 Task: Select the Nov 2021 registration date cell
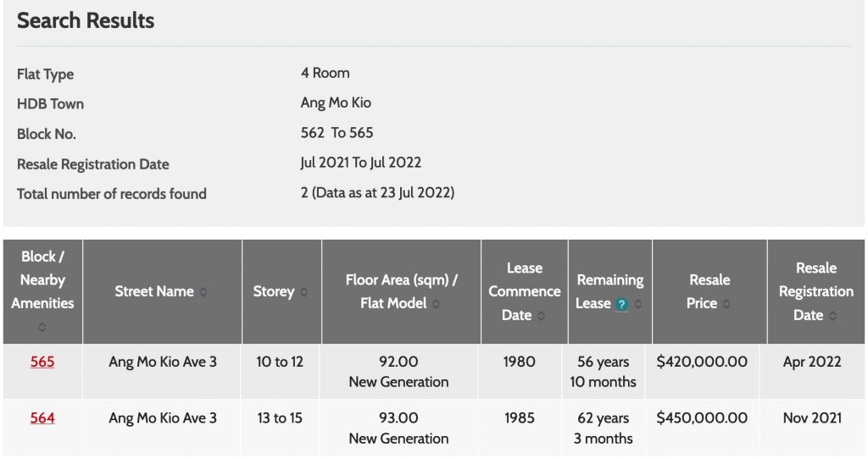pyautogui.click(x=812, y=418)
